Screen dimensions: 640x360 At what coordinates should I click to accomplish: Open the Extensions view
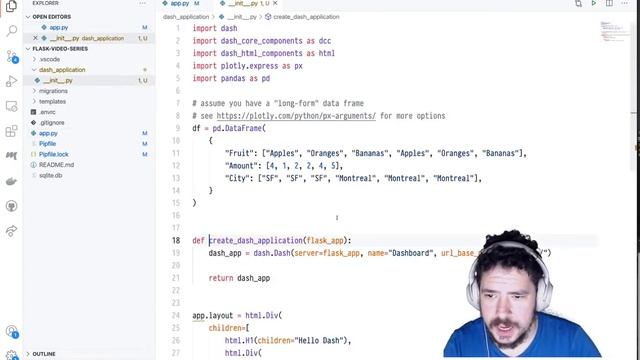(11, 131)
